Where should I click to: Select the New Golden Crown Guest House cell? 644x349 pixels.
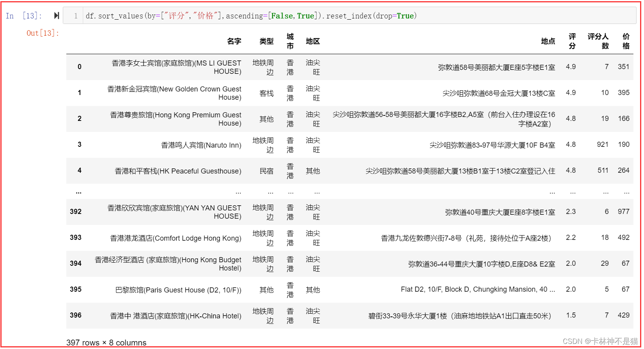tap(174, 93)
